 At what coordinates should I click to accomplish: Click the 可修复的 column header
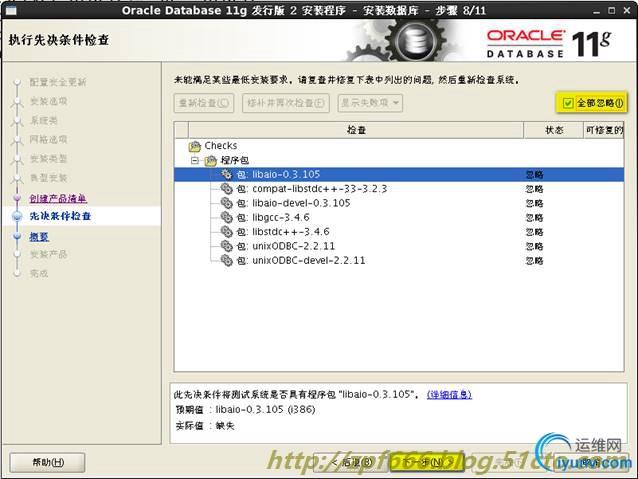click(604, 130)
